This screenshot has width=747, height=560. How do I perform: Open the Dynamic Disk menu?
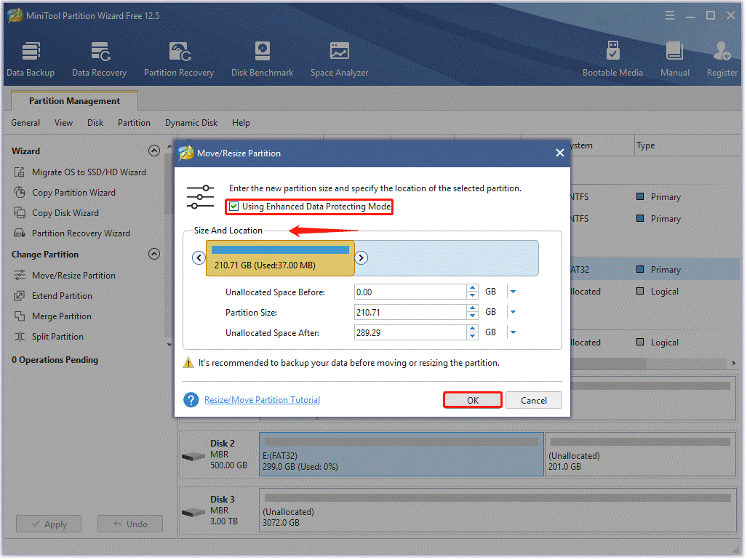point(191,124)
